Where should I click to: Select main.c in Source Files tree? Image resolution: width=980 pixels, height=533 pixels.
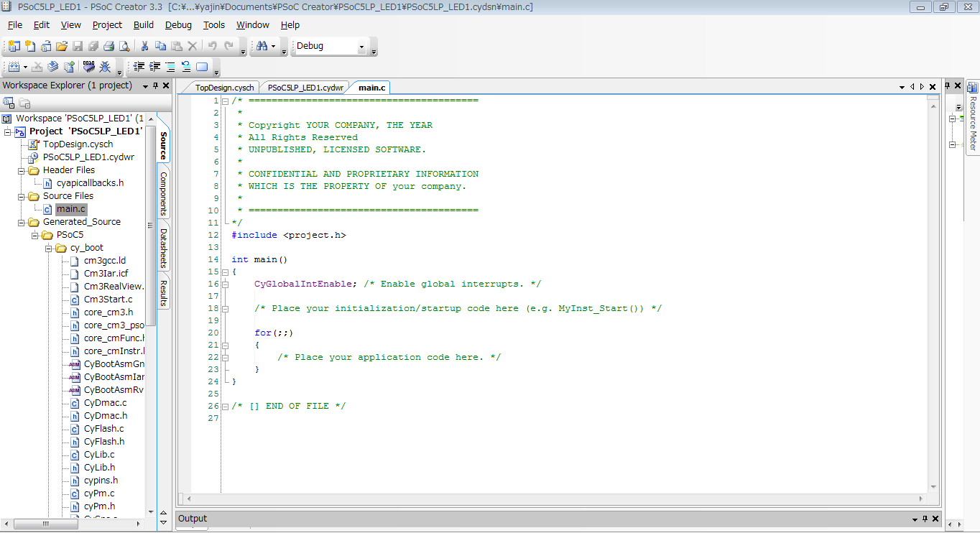tap(70, 209)
